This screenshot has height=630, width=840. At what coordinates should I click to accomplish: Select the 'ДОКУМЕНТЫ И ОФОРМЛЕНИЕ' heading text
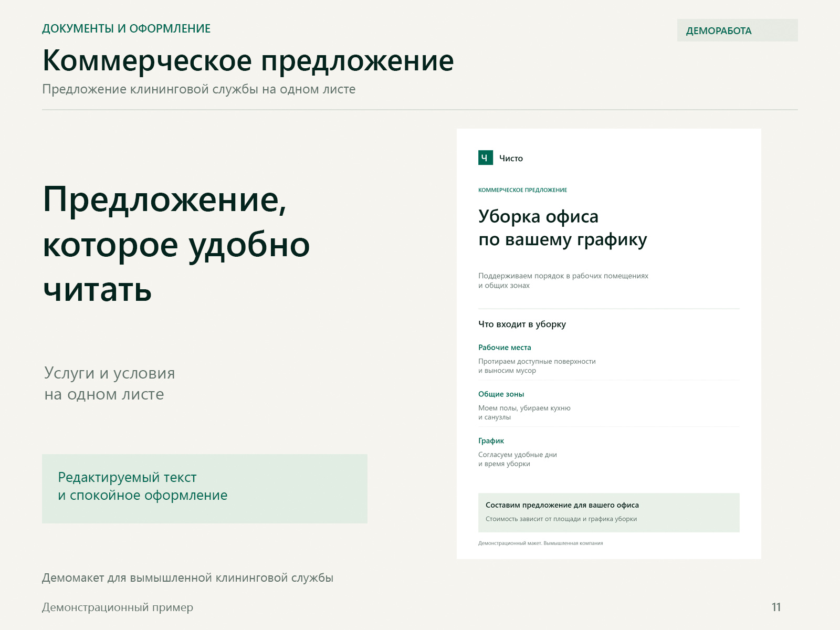tap(126, 29)
